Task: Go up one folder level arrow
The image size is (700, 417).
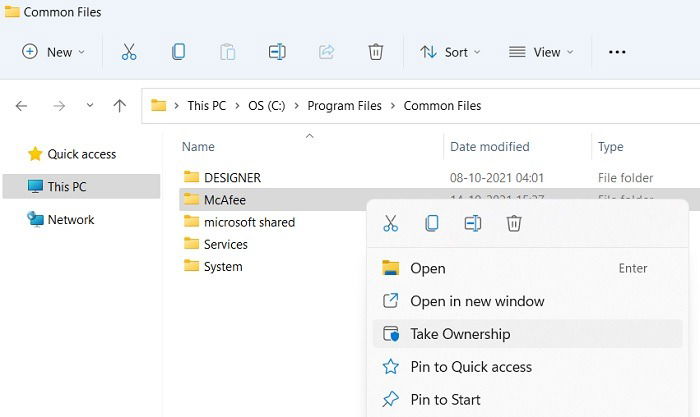Action: coord(119,105)
